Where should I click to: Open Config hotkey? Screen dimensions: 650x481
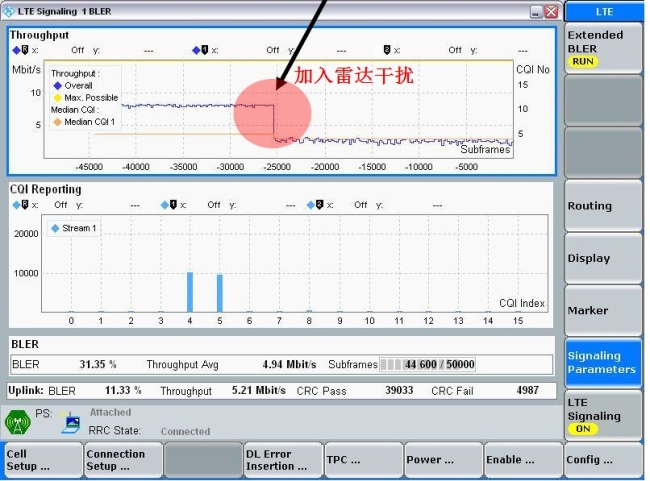603,460
